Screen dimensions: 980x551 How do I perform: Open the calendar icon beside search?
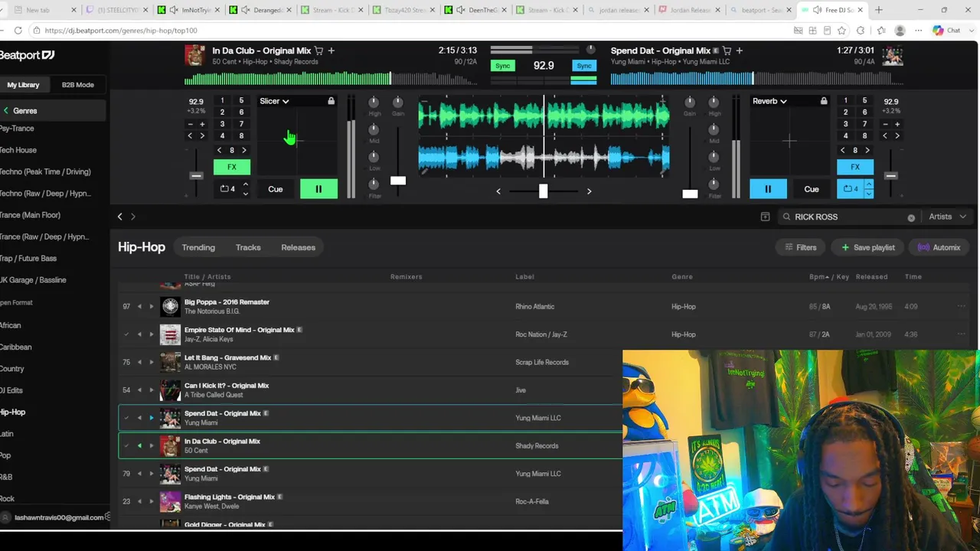tap(765, 217)
